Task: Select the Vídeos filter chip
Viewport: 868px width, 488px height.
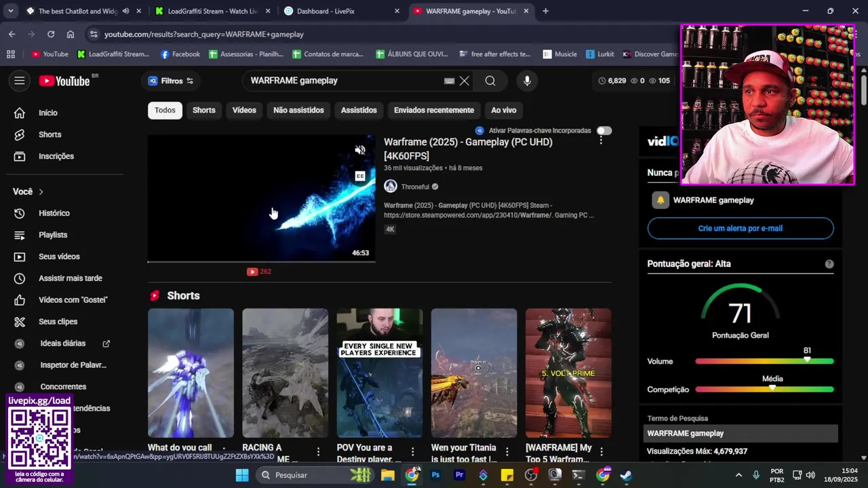Action: pos(244,110)
